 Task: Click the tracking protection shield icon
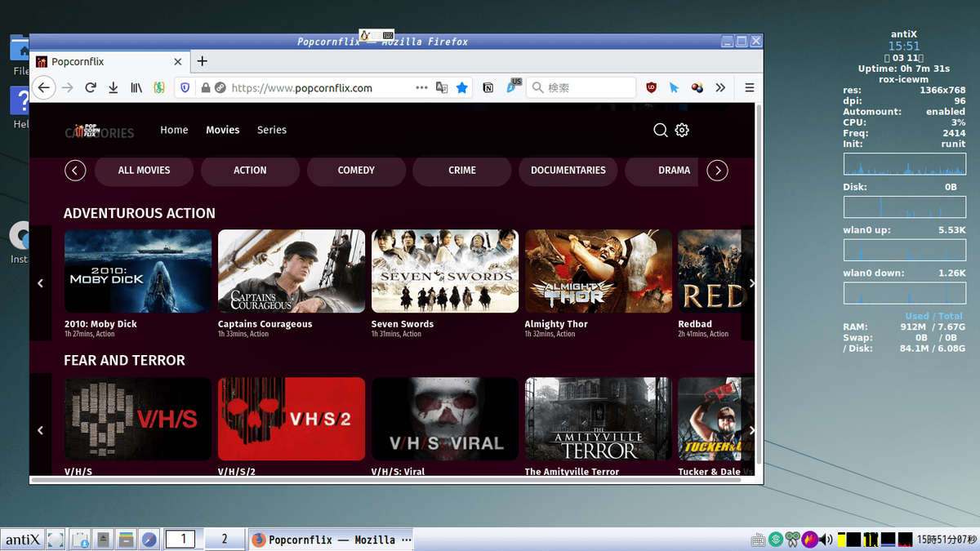point(185,87)
